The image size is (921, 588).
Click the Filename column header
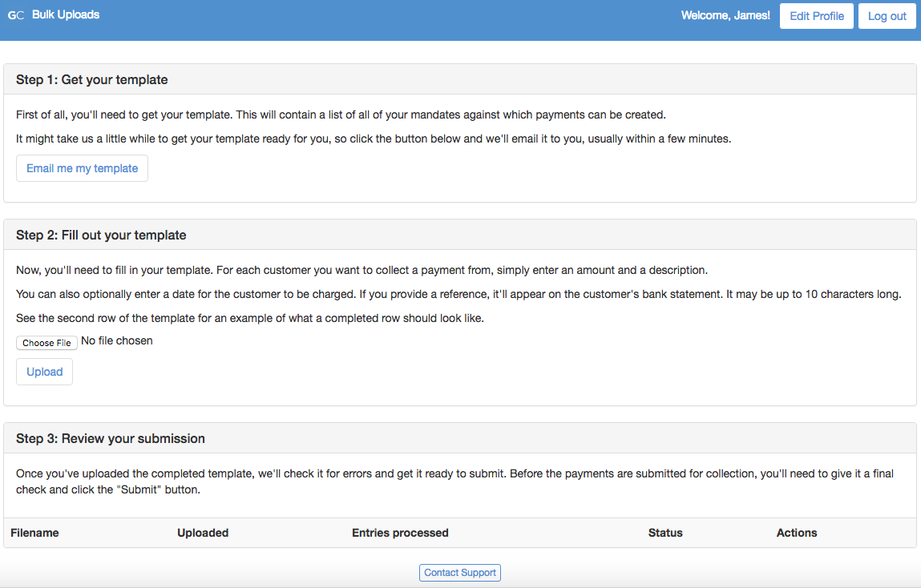(34, 533)
